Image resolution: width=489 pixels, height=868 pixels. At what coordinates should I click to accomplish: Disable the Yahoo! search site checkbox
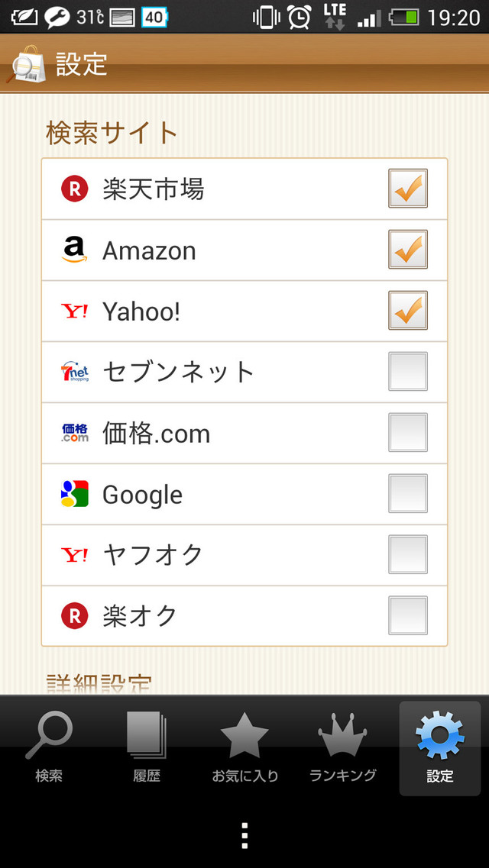(408, 311)
